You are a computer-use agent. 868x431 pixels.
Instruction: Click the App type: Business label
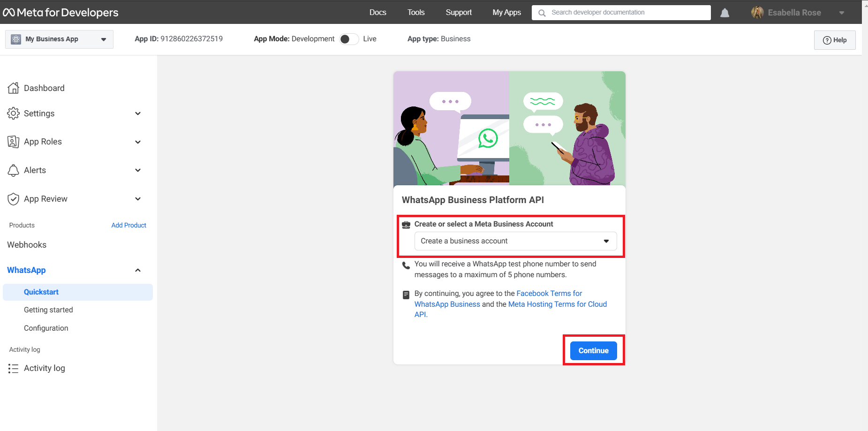click(x=439, y=39)
